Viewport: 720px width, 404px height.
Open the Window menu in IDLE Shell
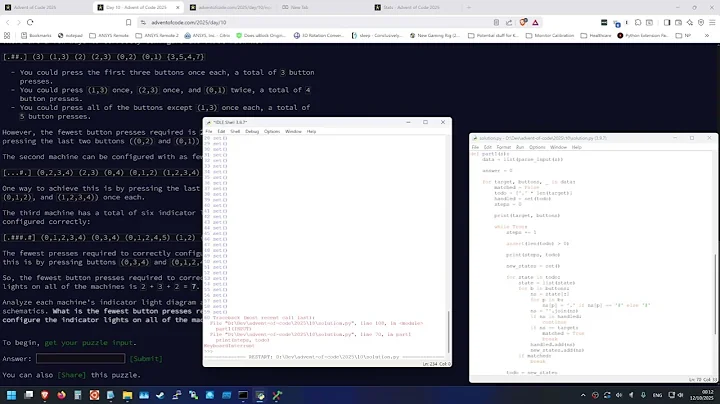pos(293,131)
